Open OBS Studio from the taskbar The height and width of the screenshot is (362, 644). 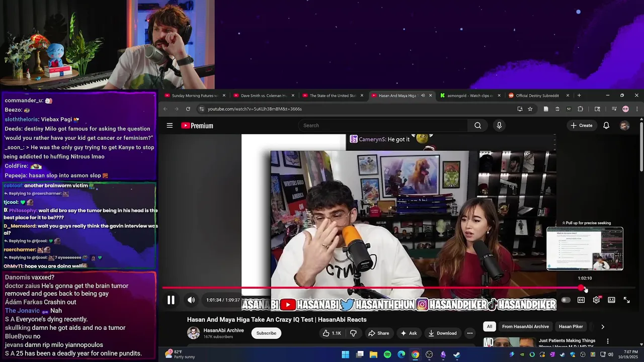click(429, 354)
